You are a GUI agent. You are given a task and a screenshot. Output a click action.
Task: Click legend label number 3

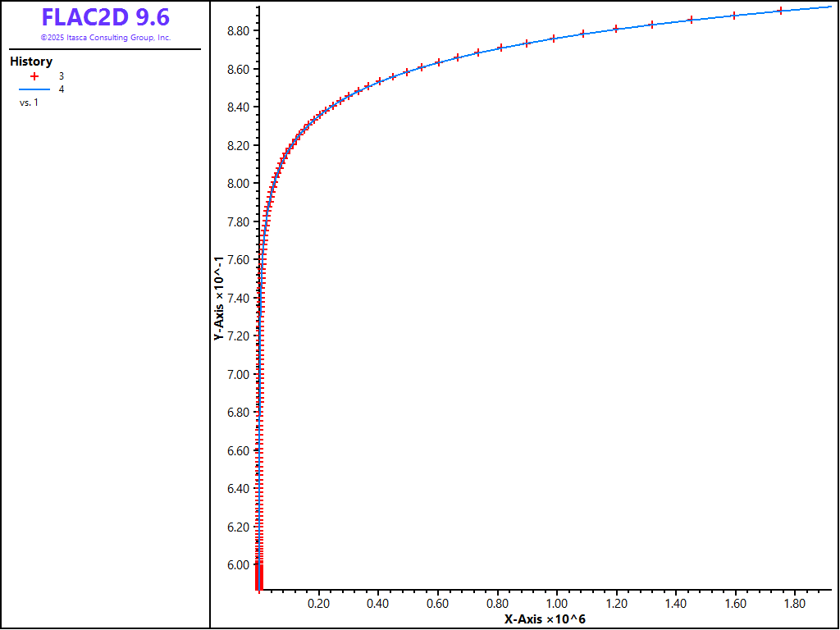pyautogui.click(x=62, y=75)
